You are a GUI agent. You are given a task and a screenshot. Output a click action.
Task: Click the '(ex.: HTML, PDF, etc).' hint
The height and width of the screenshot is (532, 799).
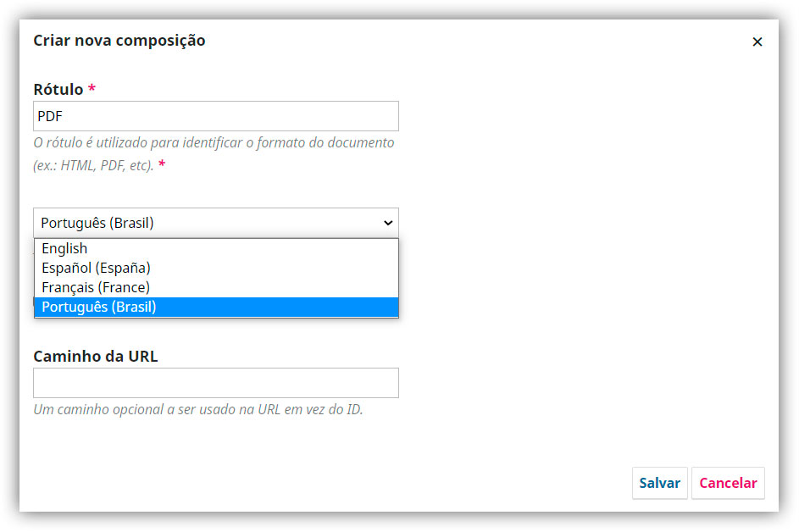94,165
